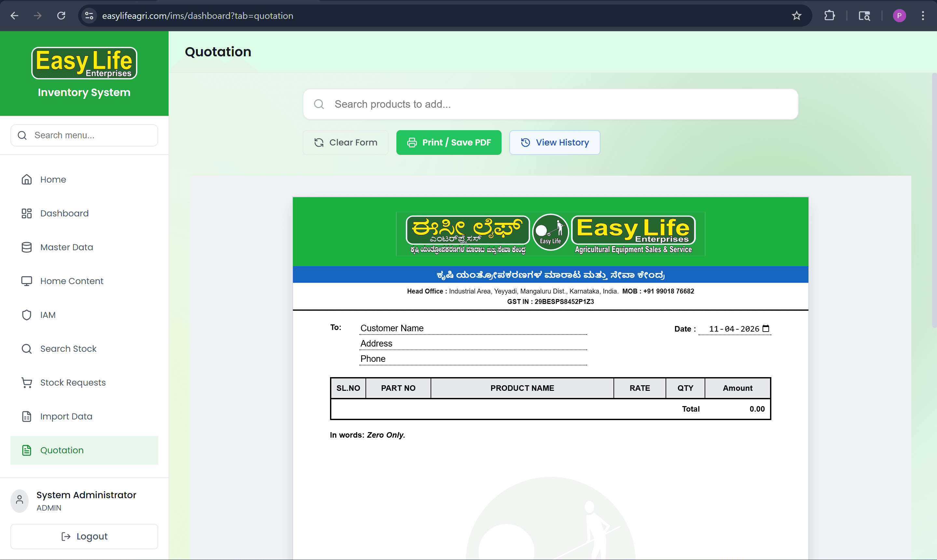Screen dimensions: 937x560
Task: Click the browser bookmark star
Action: [796, 16]
